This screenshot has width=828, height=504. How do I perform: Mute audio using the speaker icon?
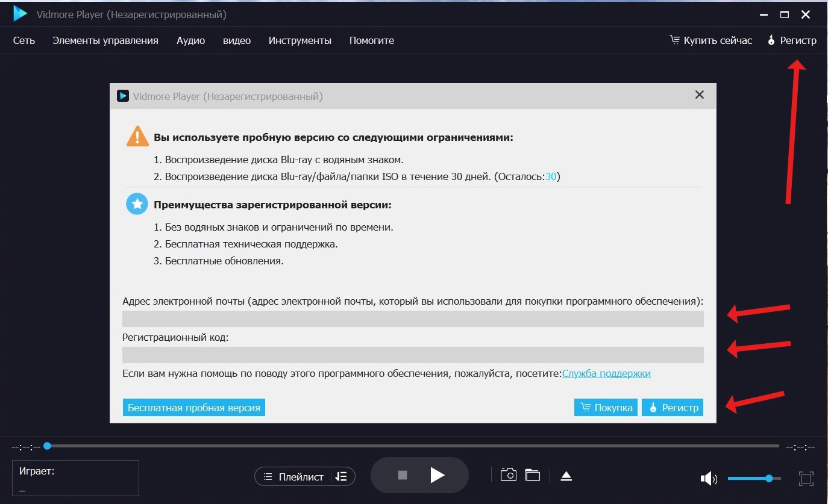708,479
